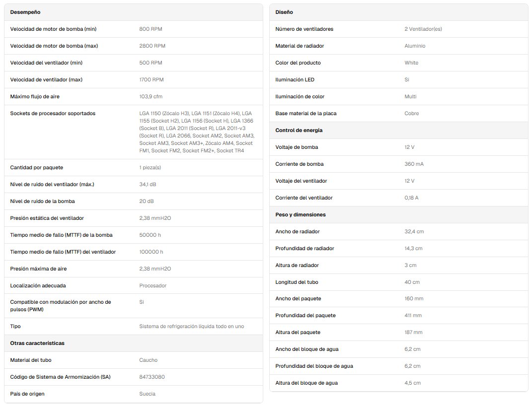The width and height of the screenshot is (532, 406).
Task: Select the Máximo flujo de aire label
Action: 35,97
